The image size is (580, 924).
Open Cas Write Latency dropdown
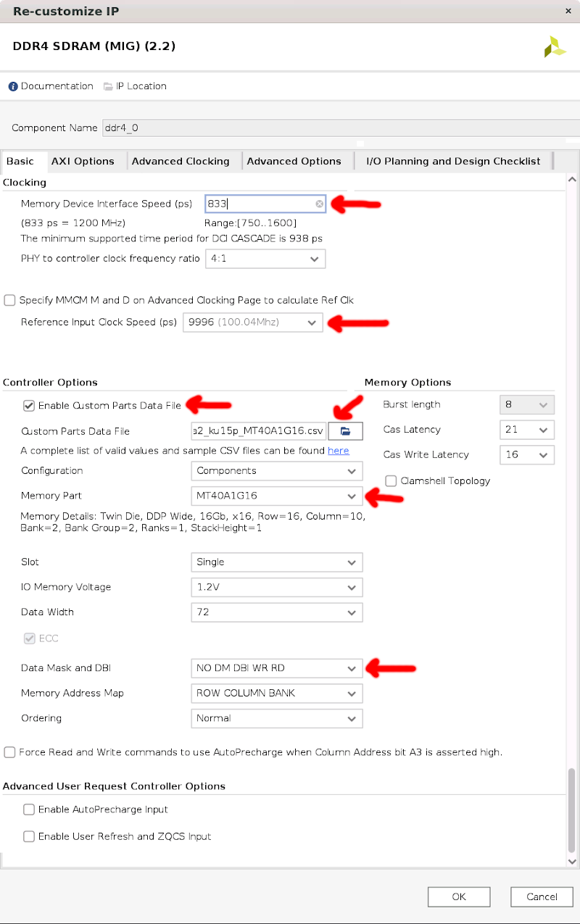(x=527, y=455)
